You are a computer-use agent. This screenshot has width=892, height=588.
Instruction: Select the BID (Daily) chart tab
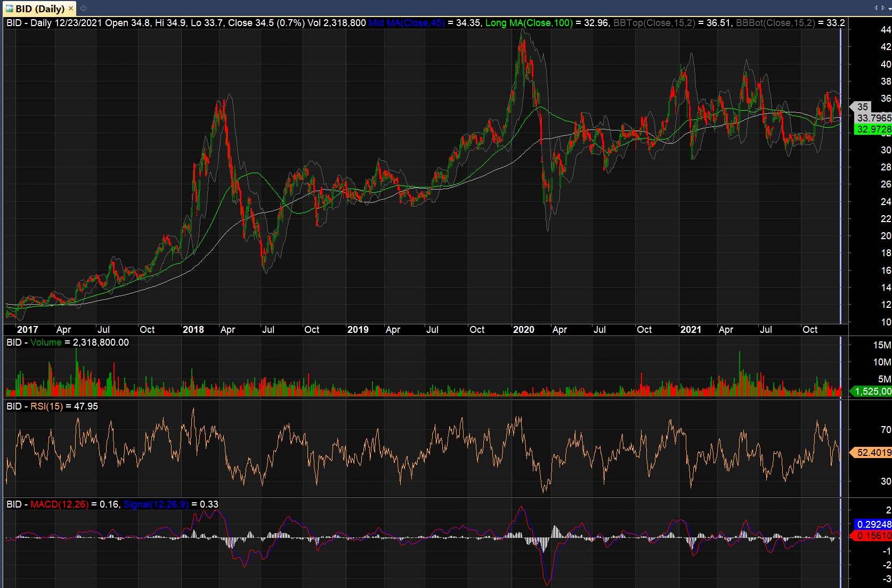(39, 9)
